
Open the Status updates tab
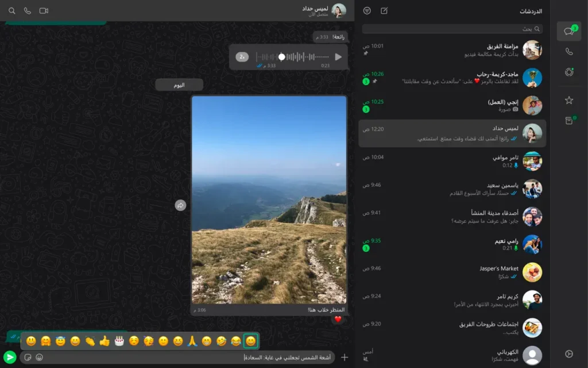[x=568, y=72]
